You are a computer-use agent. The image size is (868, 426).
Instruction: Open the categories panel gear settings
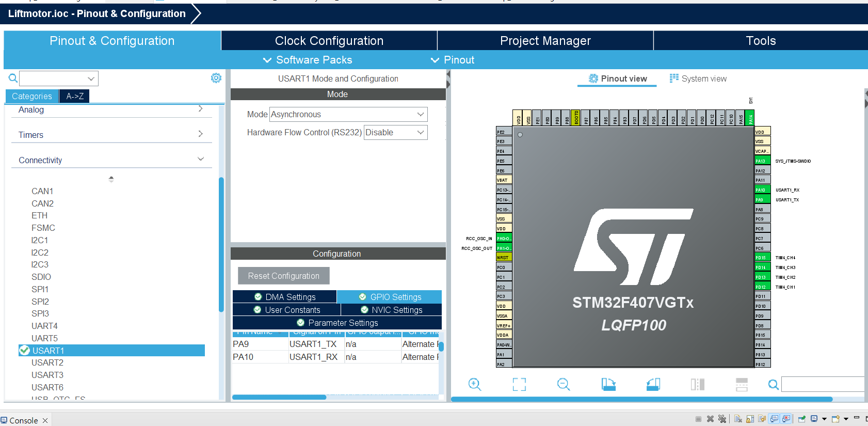tap(216, 78)
